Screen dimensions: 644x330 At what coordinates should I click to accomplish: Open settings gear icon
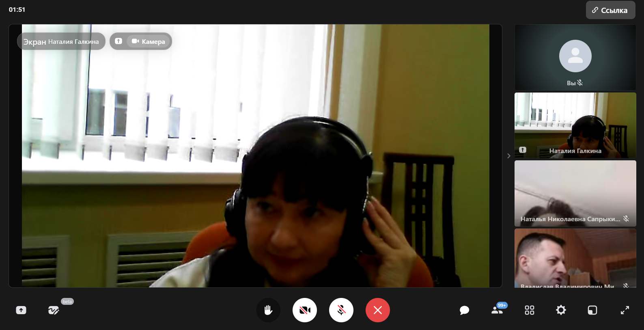pos(561,310)
